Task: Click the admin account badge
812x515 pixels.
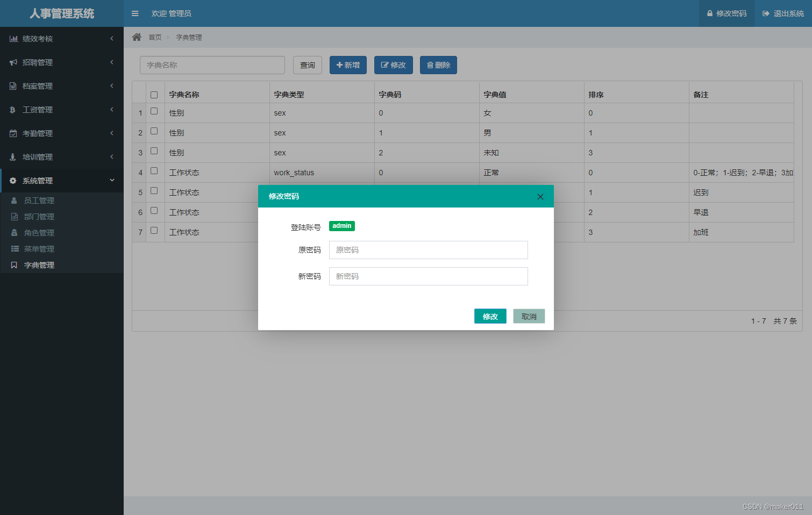Action: click(342, 226)
